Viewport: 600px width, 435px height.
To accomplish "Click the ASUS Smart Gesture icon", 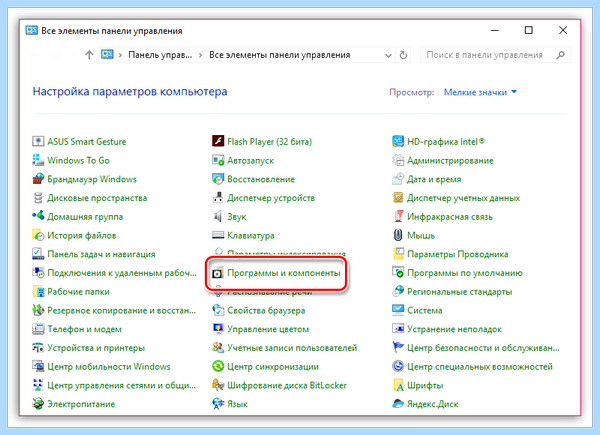I will click(38, 142).
